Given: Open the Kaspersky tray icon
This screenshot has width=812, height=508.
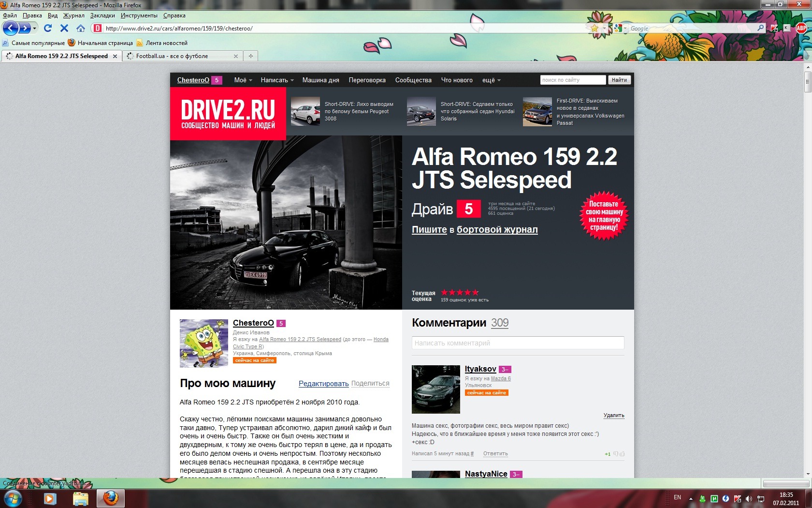Looking at the screenshot, I should (x=737, y=498).
